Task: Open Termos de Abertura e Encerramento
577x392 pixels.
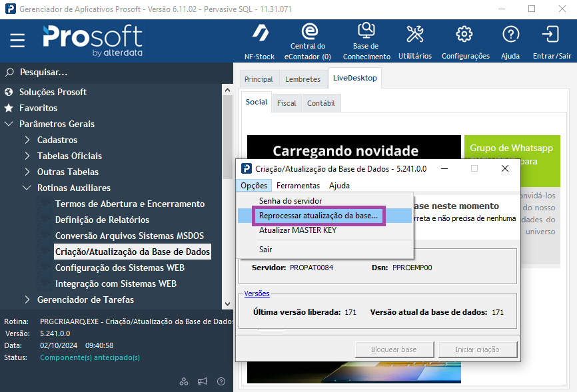Action: [x=130, y=204]
